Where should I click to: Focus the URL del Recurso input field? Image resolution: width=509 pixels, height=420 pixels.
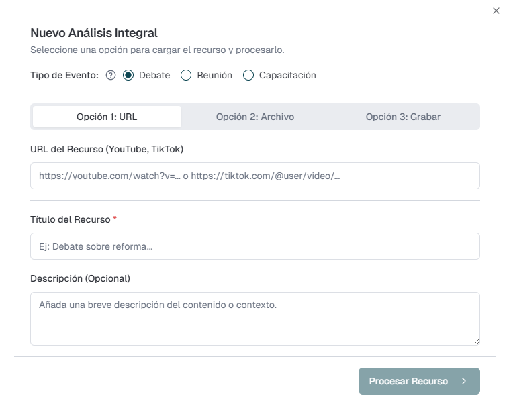[x=254, y=176]
